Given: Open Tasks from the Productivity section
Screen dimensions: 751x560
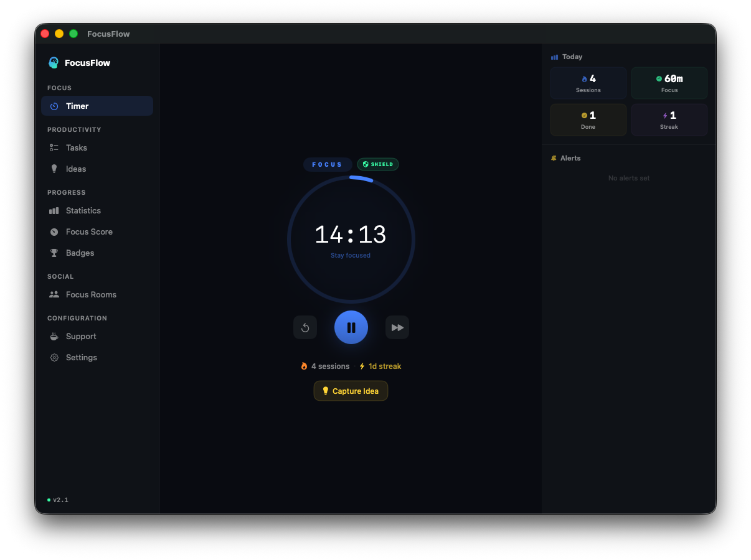Looking at the screenshot, I should (54, 147).
